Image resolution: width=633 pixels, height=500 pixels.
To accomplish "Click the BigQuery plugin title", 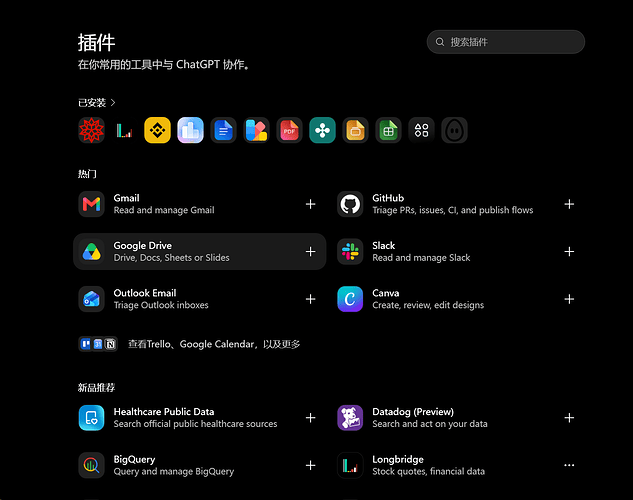I will point(134,459).
